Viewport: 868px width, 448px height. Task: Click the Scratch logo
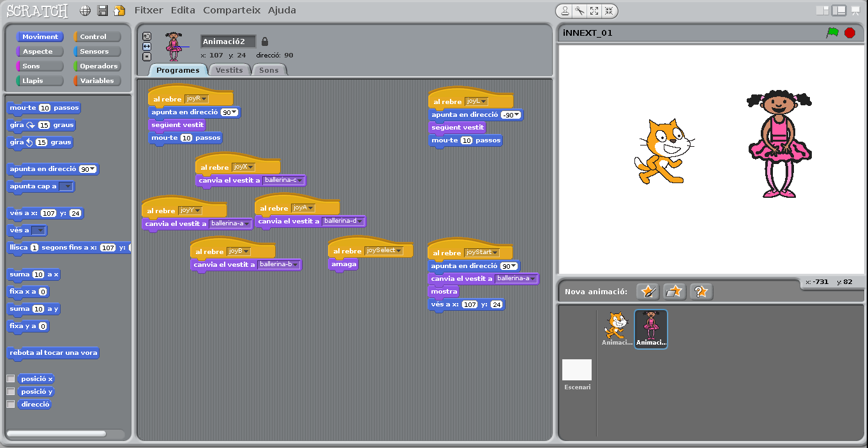[x=38, y=11]
